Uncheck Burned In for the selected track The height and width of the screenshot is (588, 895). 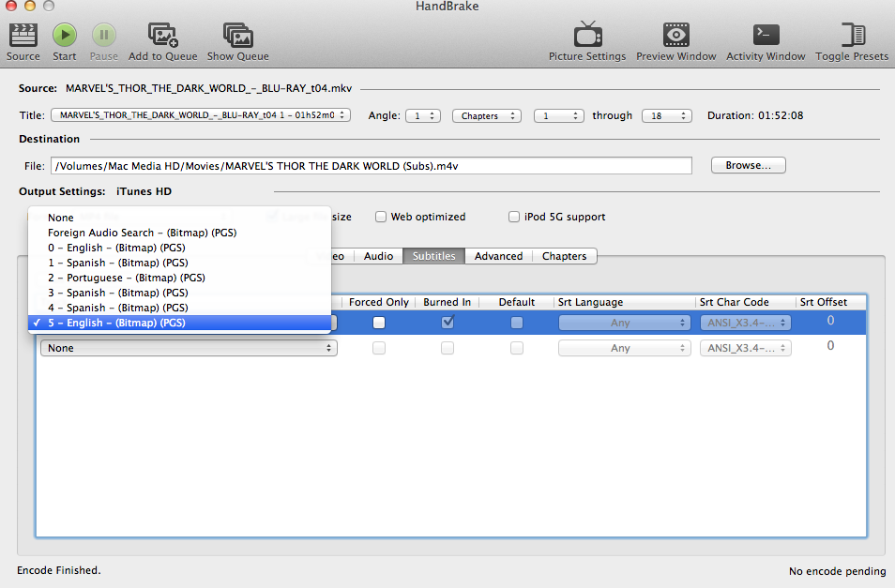coord(447,323)
